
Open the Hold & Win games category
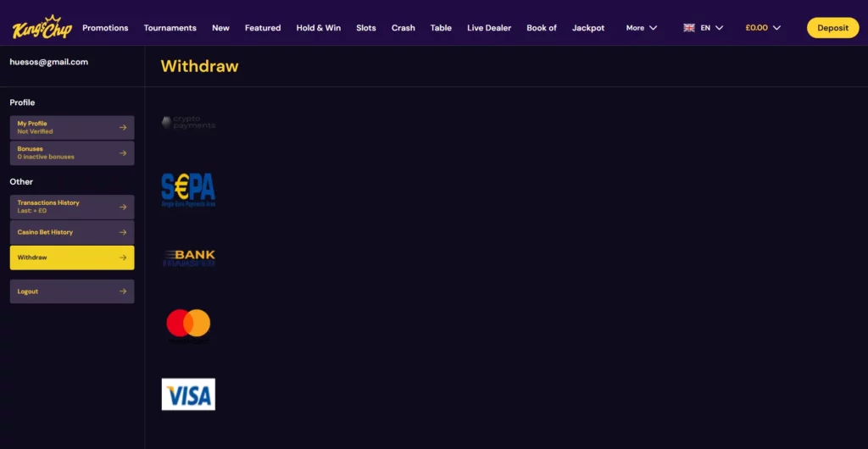318,28
